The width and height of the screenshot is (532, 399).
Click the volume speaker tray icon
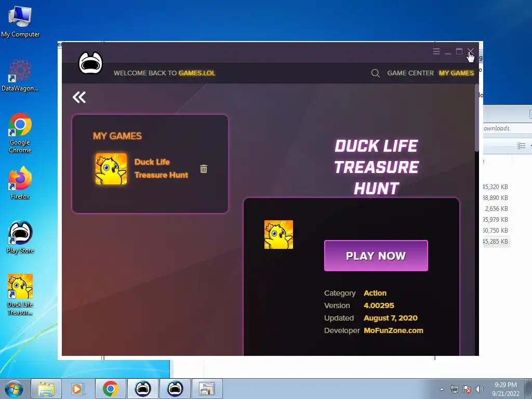[x=479, y=389]
